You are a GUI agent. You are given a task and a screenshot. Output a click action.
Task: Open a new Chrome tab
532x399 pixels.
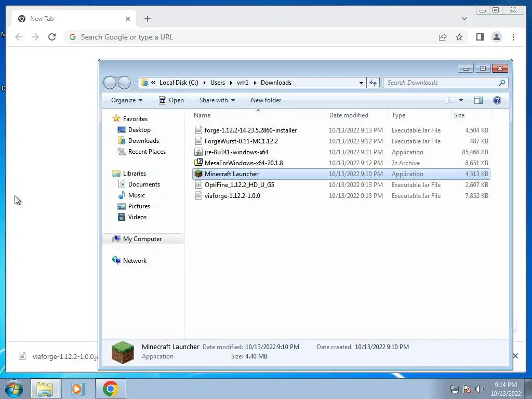tap(147, 19)
